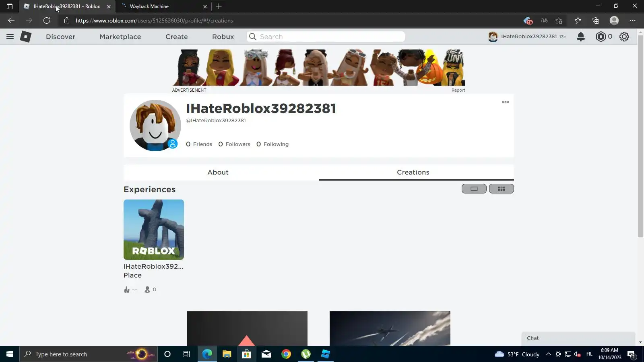Refresh the current browser page
The width and height of the screenshot is (644, 362).
(x=47, y=21)
